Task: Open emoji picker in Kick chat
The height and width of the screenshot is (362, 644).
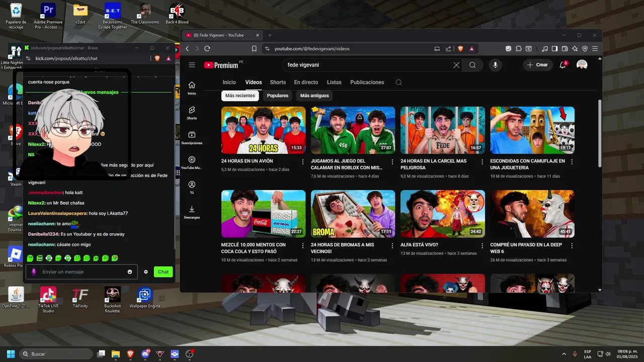Action: (x=130, y=272)
